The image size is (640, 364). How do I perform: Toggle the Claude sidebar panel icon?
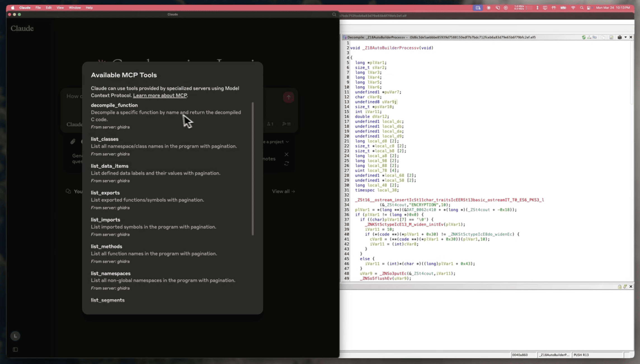coord(15,349)
